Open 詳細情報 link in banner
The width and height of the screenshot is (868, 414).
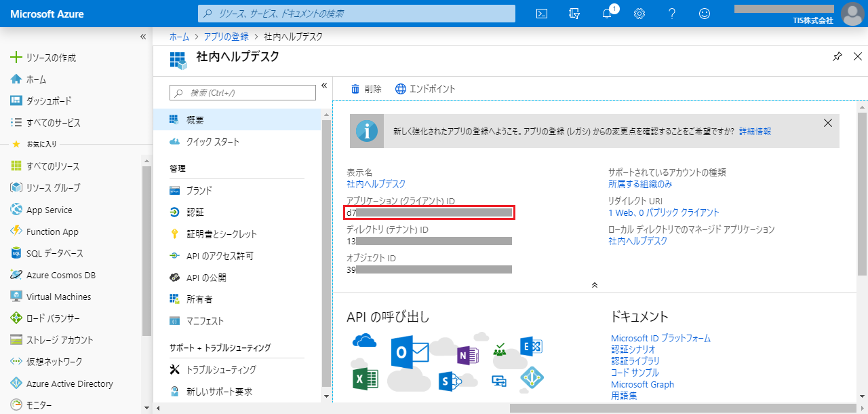coord(755,132)
